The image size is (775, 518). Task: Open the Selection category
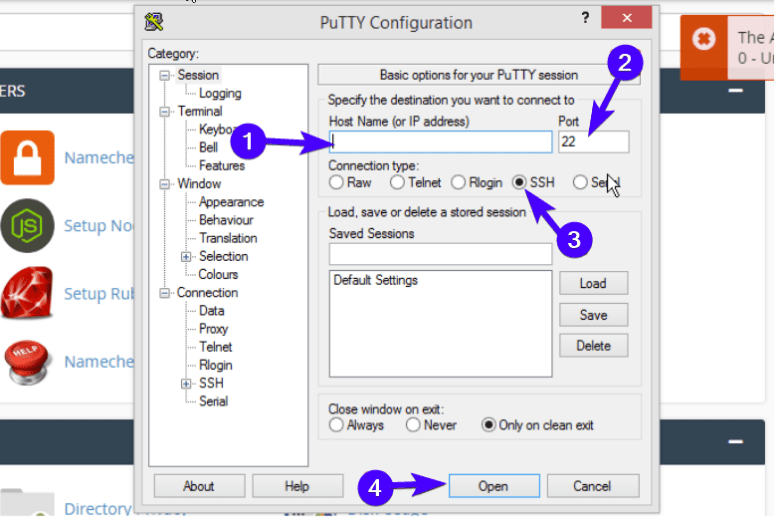pyautogui.click(x=223, y=257)
